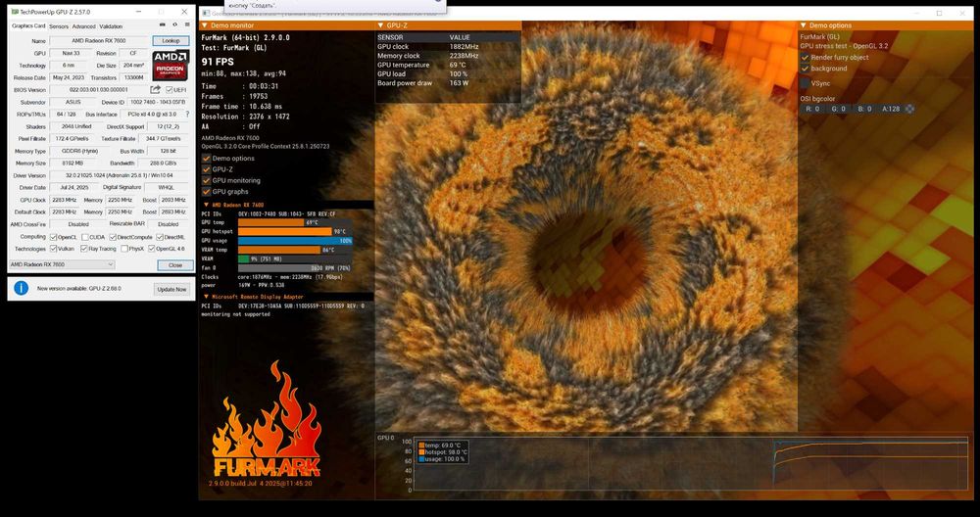Click the A:128 alpha value field
The image size is (980, 517).
(891, 109)
